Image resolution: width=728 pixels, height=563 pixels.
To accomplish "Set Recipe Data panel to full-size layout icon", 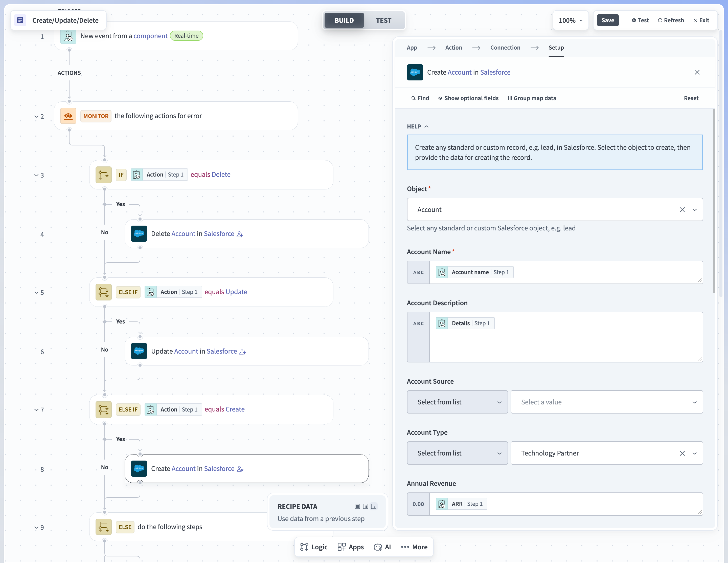I will (x=357, y=506).
